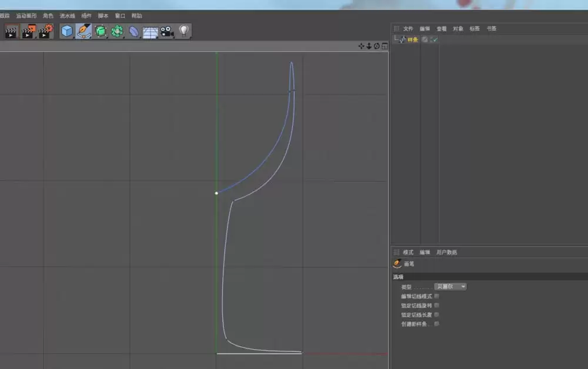Toggle 创建新样条 checkbox
Image resolution: width=588 pixels, height=369 pixels.
[436, 323]
